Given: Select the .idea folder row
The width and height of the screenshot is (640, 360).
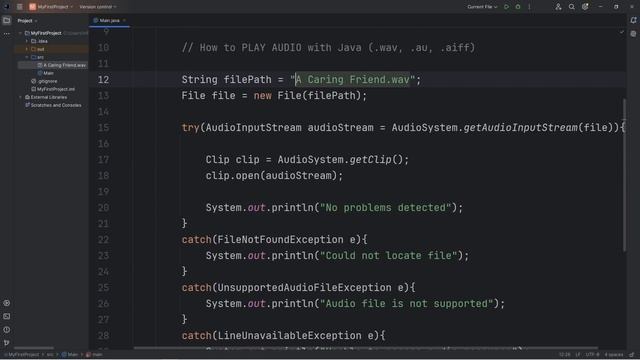Looking at the screenshot, I should 52,41.
